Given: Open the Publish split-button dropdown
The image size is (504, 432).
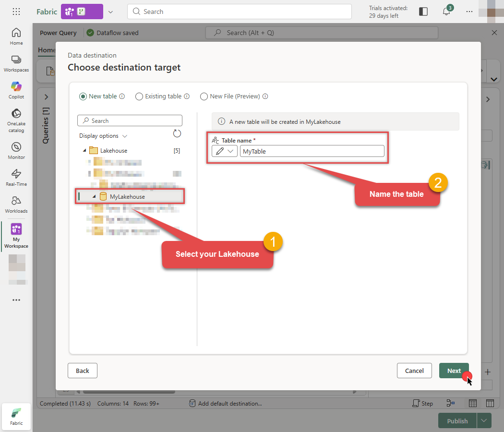Looking at the screenshot, I should point(484,420).
